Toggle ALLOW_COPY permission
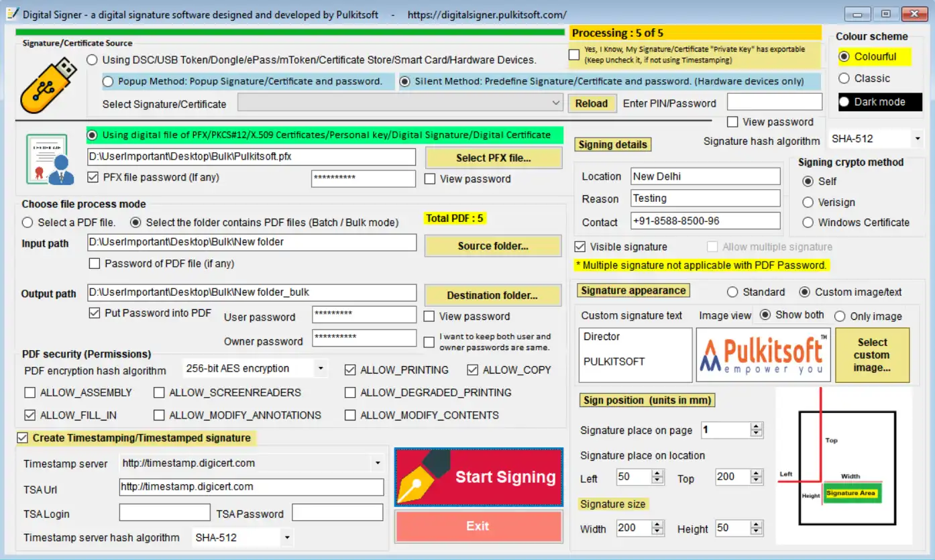Screen dimensions: 935x560 [473, 370]
